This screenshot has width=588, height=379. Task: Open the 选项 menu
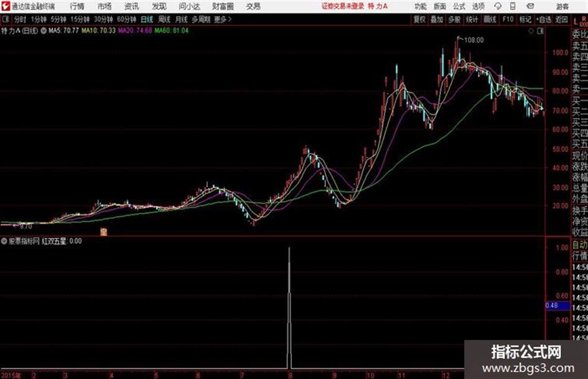pos(478,6)
